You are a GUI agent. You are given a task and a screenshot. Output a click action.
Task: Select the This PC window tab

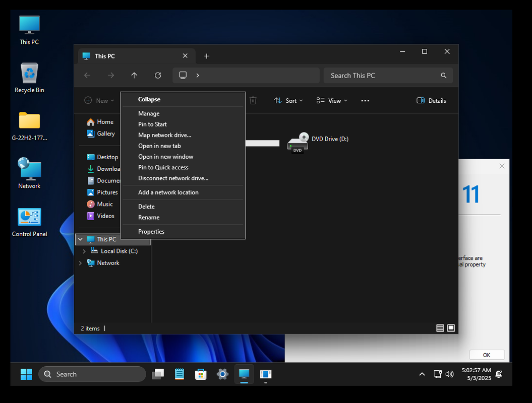tap(137, 56)
